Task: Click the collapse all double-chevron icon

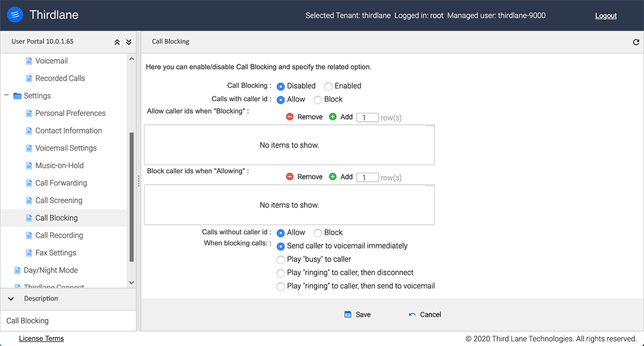Action: (117, 42)
